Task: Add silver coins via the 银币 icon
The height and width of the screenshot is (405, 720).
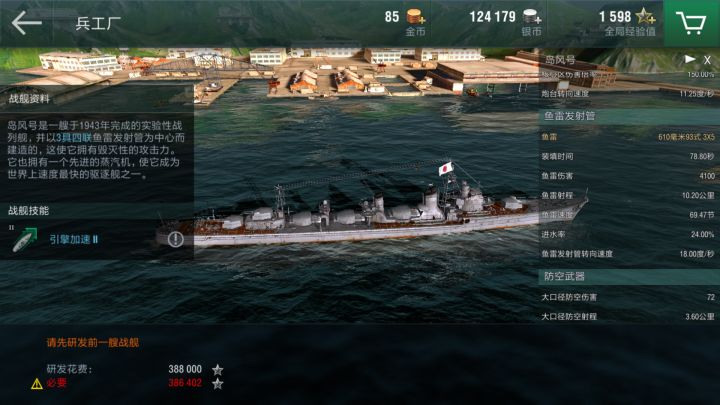Action: 532,17
